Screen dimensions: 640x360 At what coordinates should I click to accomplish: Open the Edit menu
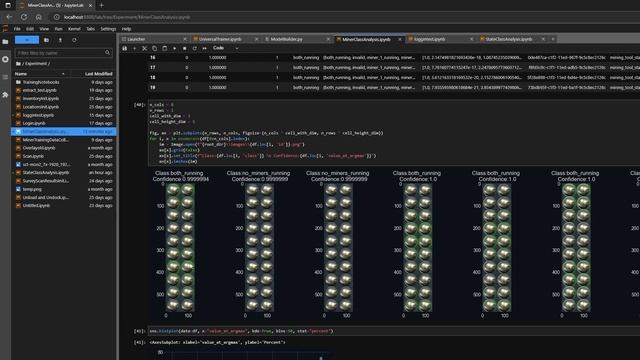[x=30, y=29]
